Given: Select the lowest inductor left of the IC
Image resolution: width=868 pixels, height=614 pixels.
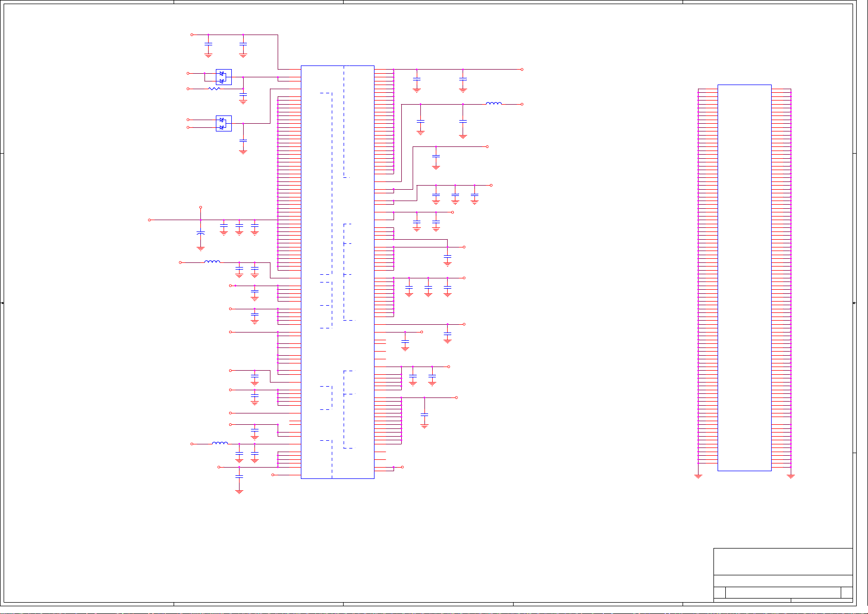Looking at the screenshot, I should pyautogui.click(x=220, y=443).
